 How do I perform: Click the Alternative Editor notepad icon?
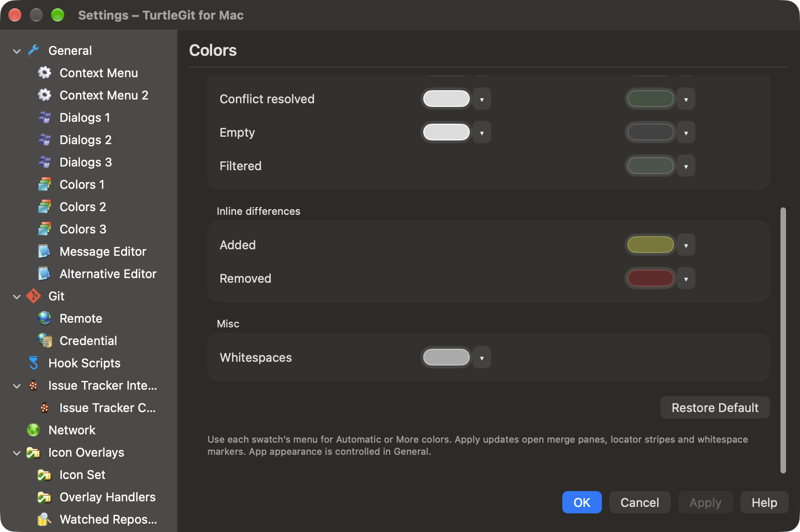(x=45, y=273)
